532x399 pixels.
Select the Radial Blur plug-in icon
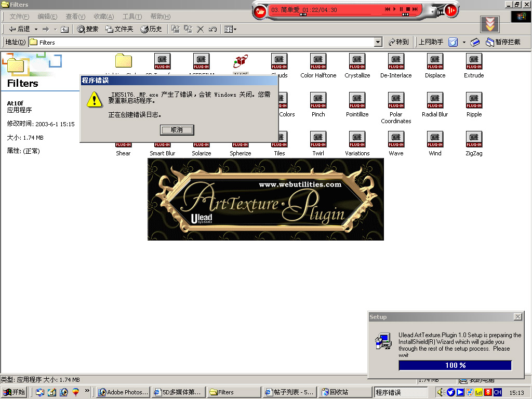tap(435, 101)
